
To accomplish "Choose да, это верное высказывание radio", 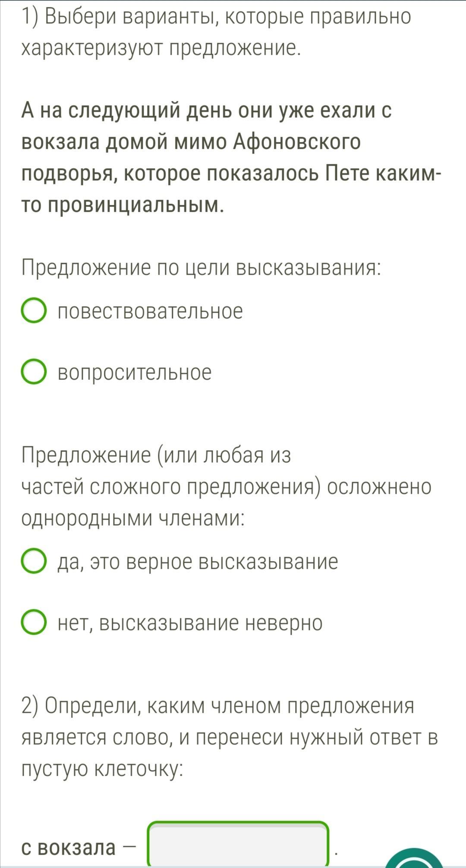I will click(34, 561).
